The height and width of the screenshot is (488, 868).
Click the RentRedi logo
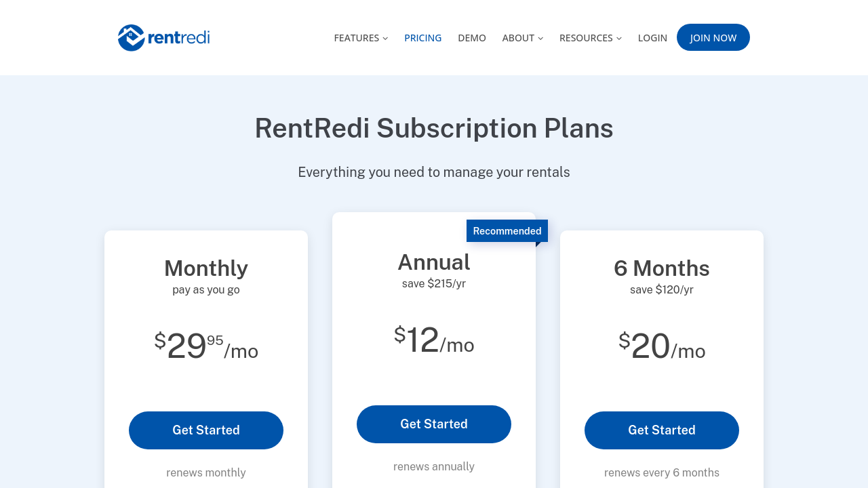pos(163,38)
